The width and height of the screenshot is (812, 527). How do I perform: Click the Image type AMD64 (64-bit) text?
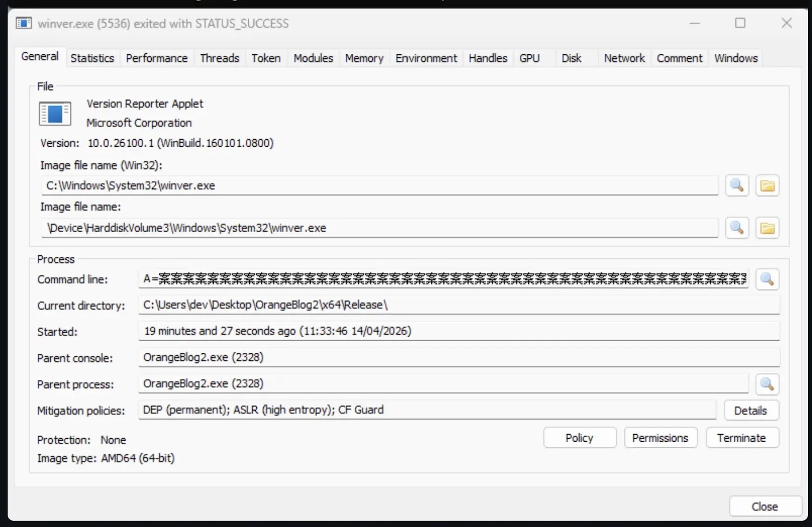[x=106, y=458]
